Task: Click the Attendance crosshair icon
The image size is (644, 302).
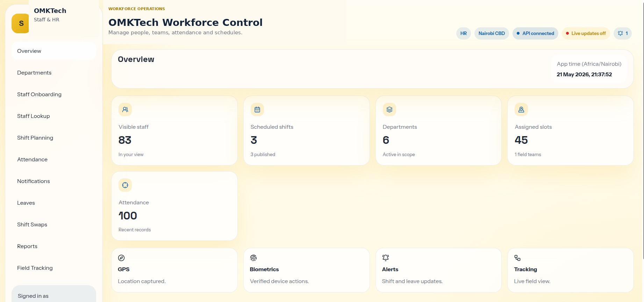Action: (125, 185)
